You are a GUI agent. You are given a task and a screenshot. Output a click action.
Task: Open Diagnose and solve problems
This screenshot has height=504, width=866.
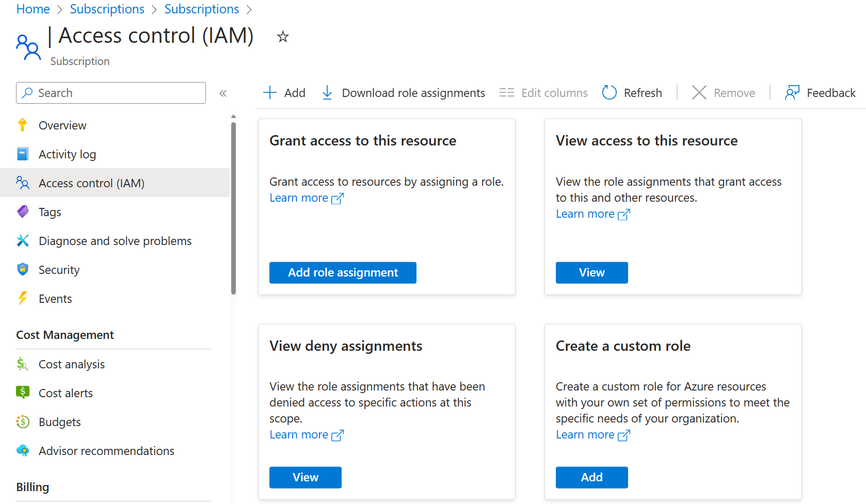pos(115,241)
